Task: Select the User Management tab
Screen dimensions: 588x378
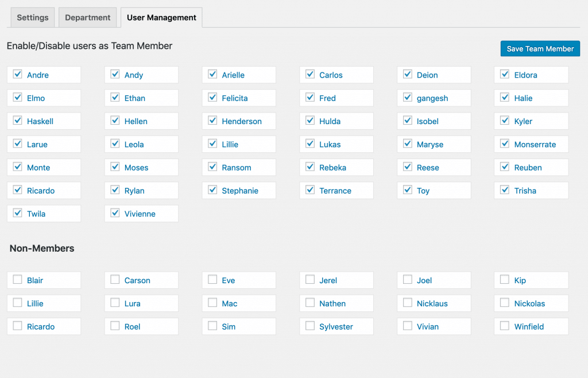Action: pyautogui.click(x=161, y=17)
